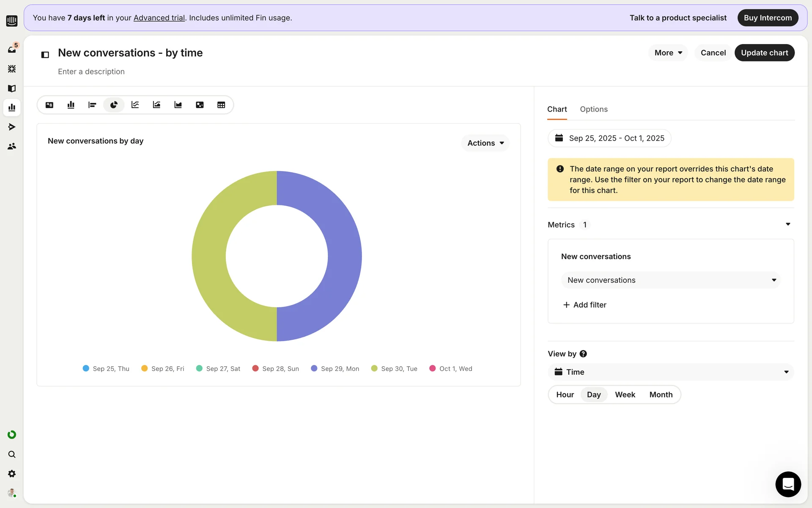Switch to horizontal bar chart type

pos(92,105)
